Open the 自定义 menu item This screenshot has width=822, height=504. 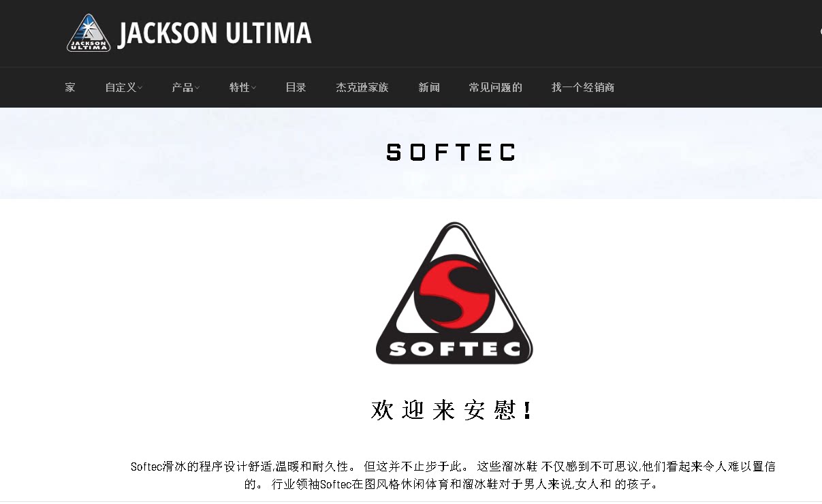coord(121,87)
